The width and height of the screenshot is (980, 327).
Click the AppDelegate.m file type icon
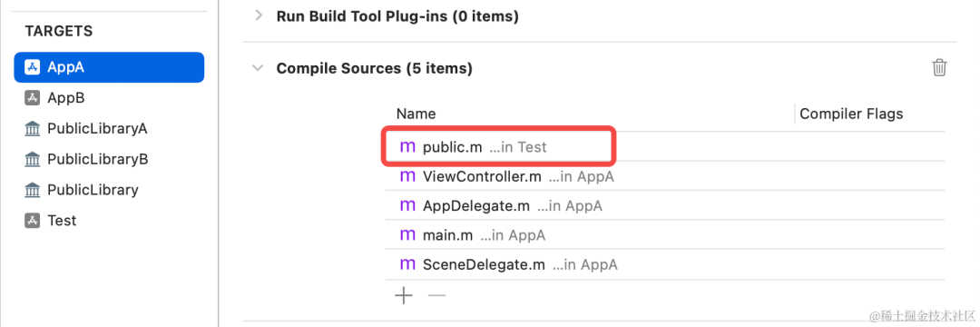coord(407,206)
